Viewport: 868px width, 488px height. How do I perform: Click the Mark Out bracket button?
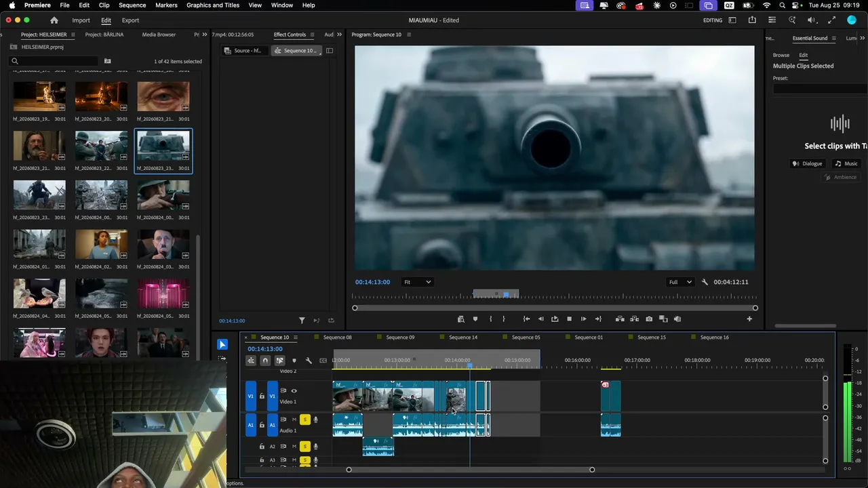(x=503, y=319)
